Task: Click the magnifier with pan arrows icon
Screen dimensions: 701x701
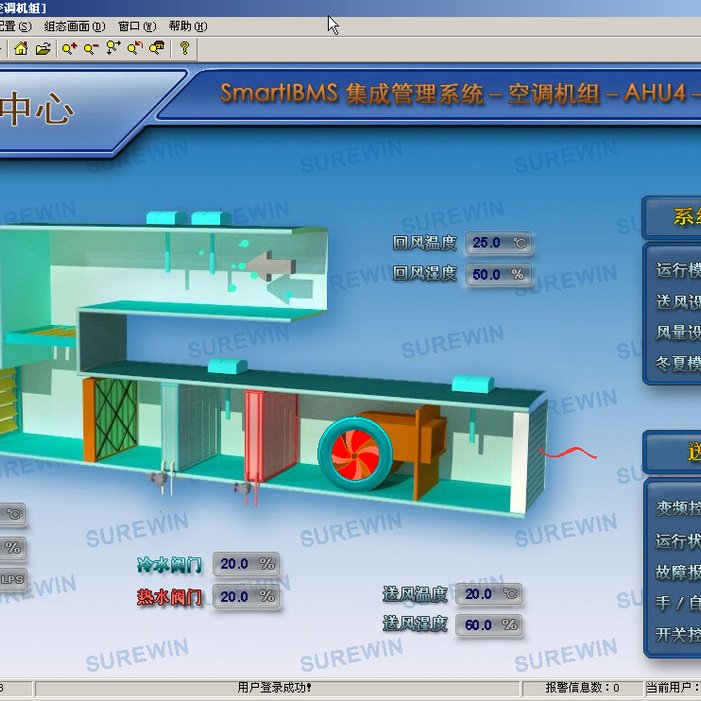Action: point(114,48)
